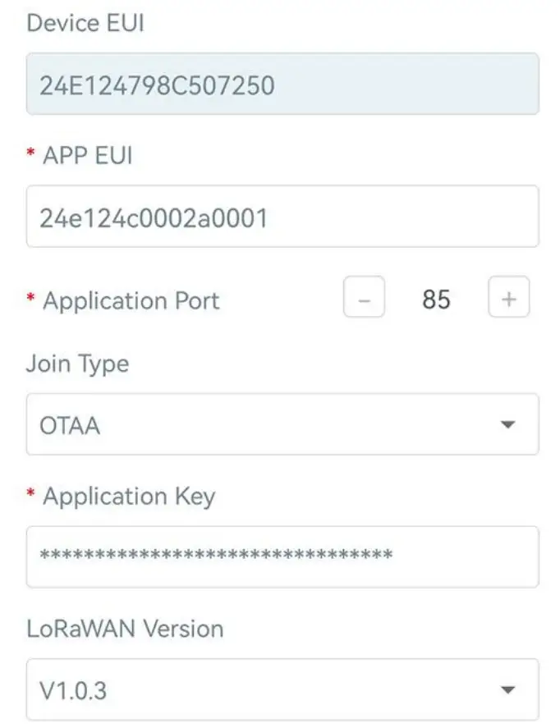
Task: Click the Join Type dropdown arrow
Action: pyautogui.click(x=510, y=424)
